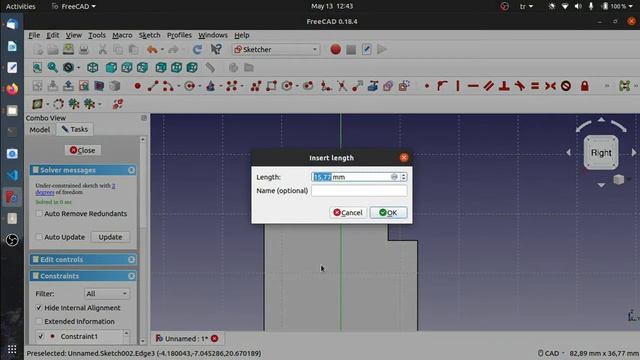
Task: Click the red Record macro button
Action: click(x=336, y=49)
